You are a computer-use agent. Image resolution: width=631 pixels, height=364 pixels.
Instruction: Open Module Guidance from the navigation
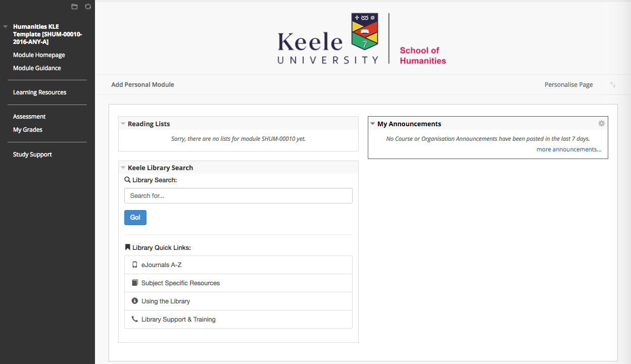[x=37, y=68]
